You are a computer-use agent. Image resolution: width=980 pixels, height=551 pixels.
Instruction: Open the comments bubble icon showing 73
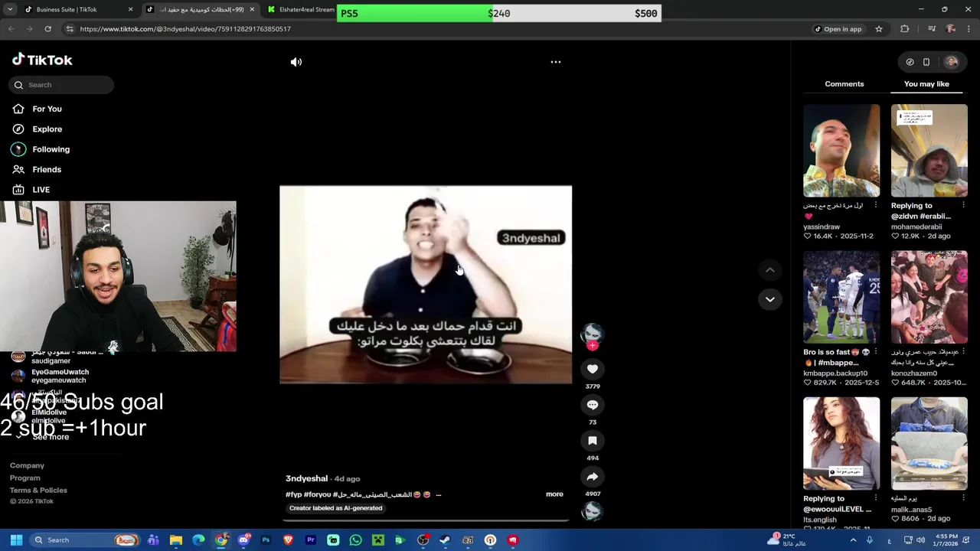[x=592, y=405]
